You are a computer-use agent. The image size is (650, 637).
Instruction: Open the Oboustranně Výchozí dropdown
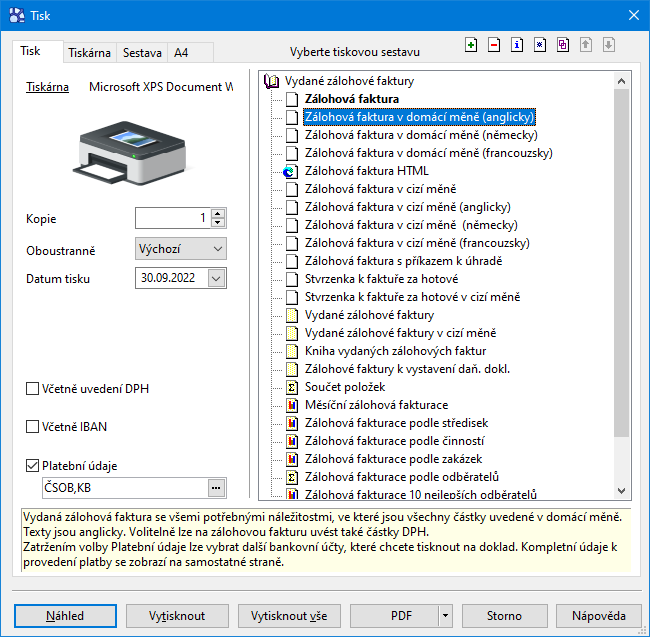click(181, 249)
